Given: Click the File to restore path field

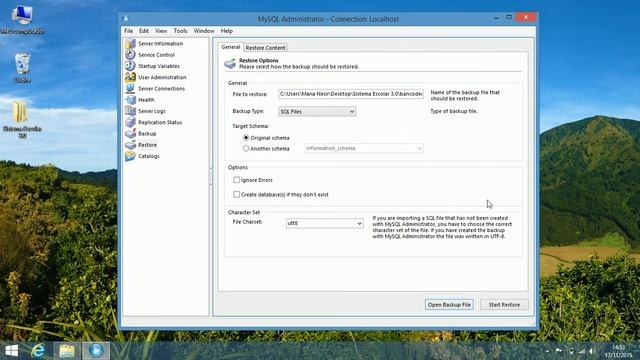Looking at the screenshot, I should point(351,94).
